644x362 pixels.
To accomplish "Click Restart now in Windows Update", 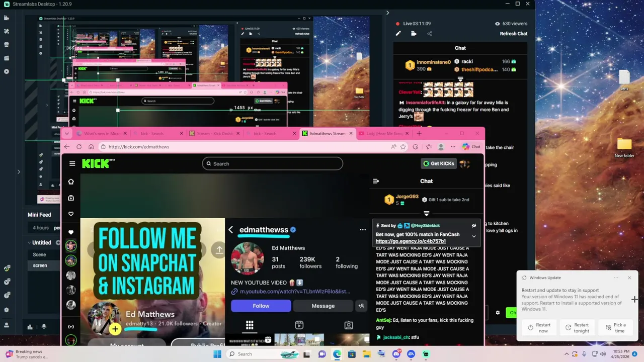I will [x=540, y=328].
